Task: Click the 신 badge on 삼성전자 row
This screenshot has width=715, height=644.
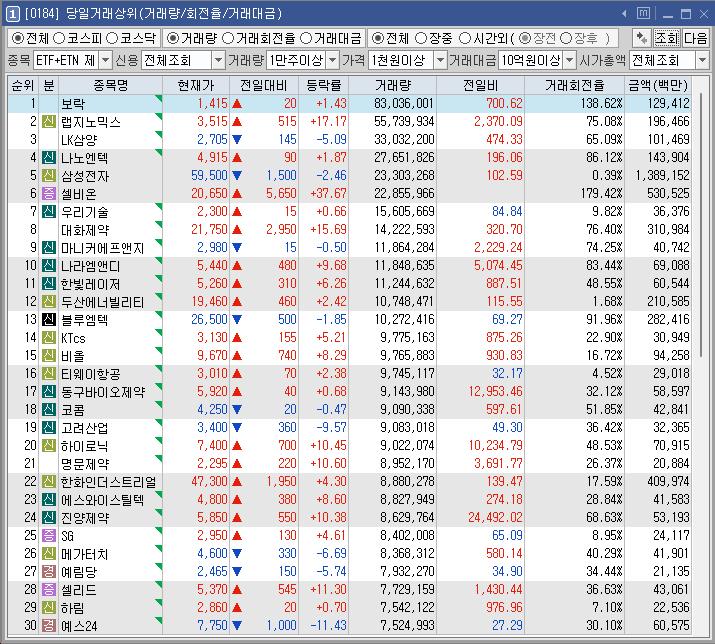Action: coord(49,176)
